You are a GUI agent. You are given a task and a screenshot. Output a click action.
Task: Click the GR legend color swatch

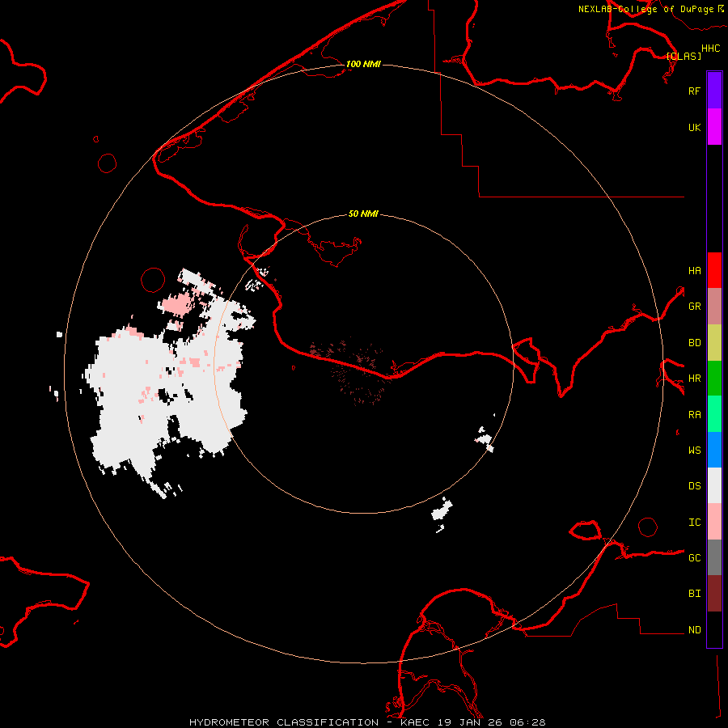pos(714,307)
